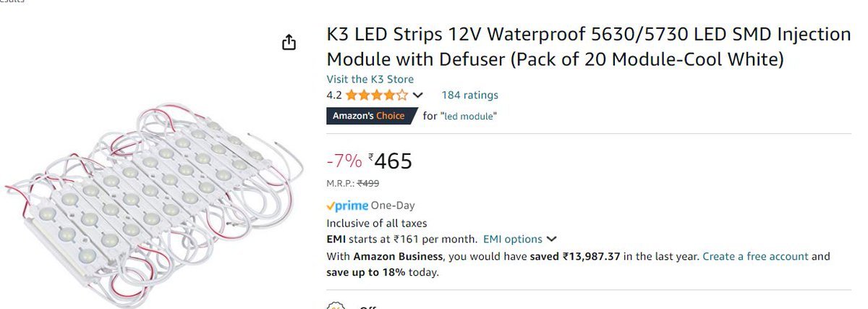
Task: Expand the EMI options dropdown
Action: [519, 239]
